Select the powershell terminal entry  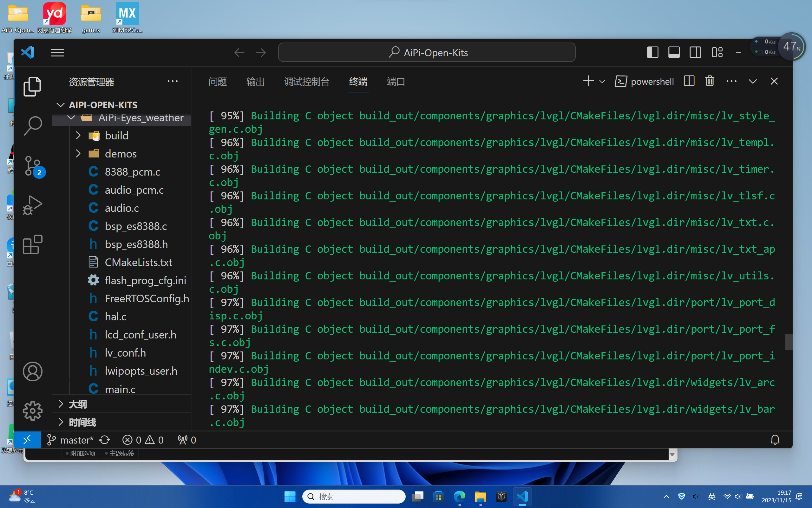click(644, 81)
